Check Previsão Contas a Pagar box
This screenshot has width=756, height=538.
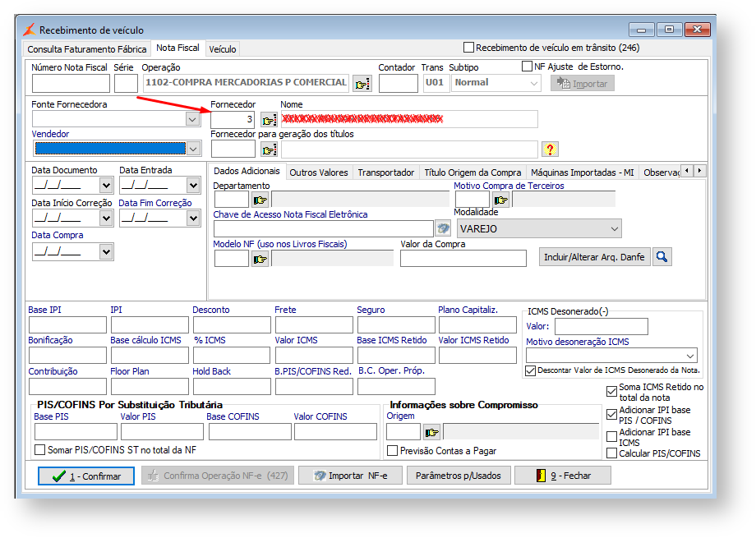[x=393, y=451]
